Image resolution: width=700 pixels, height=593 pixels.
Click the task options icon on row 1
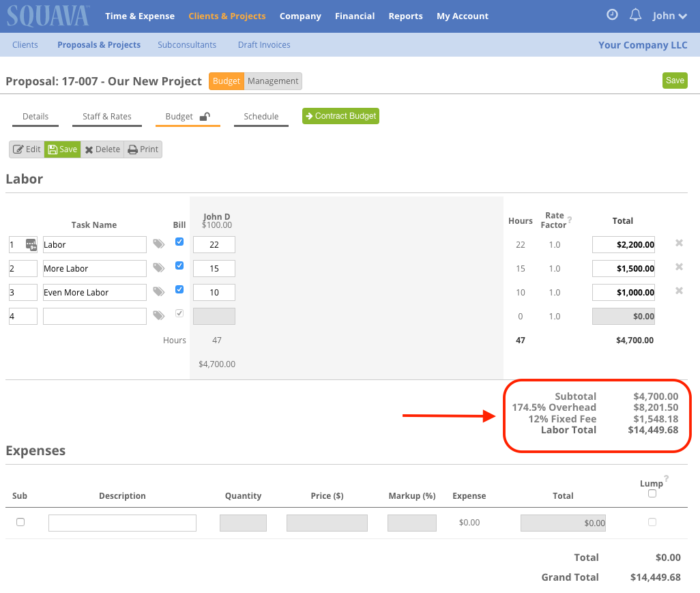(31, 245)
